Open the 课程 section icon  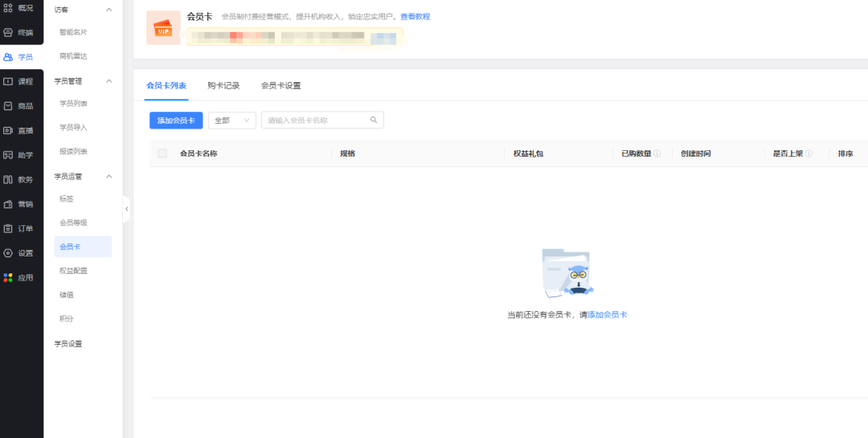(x=8, y=81)
